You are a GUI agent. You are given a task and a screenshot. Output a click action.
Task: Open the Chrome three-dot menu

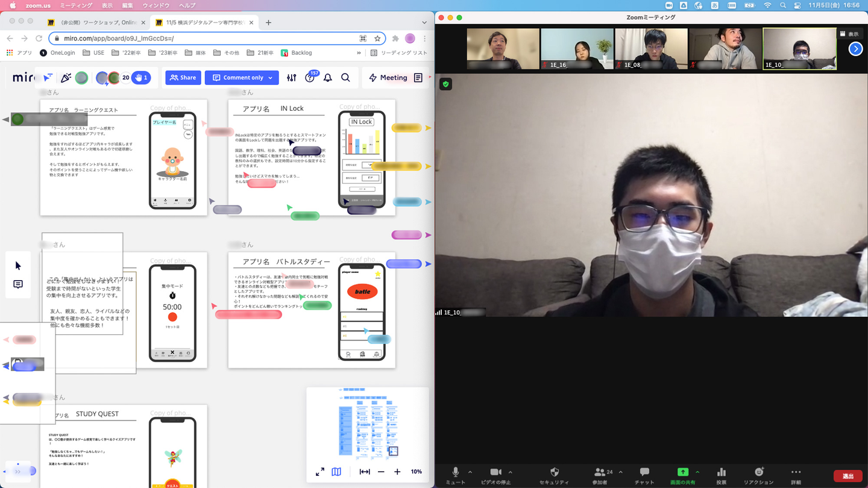424,39
